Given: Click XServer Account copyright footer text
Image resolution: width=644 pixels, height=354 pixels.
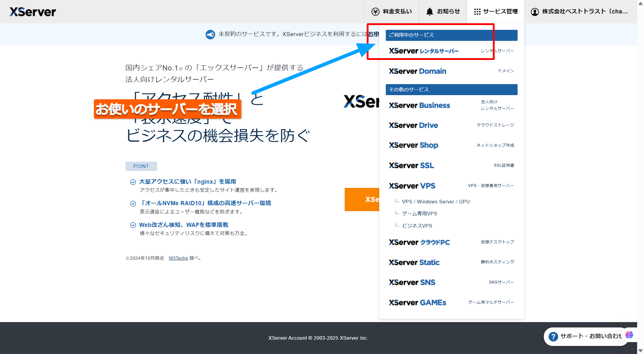Looking at the screenshot, I should [x=318, y=338].
